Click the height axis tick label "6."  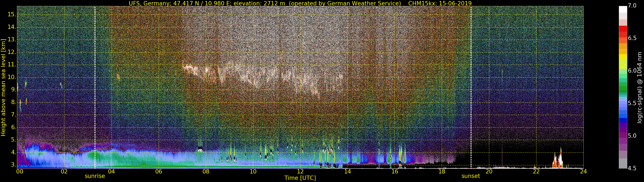point(14,127)
